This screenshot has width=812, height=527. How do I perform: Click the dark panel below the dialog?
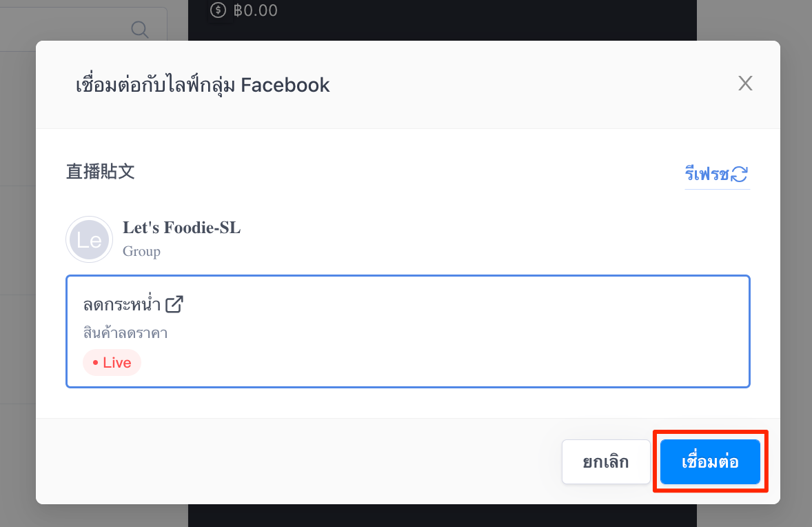[x=443, y=515]
